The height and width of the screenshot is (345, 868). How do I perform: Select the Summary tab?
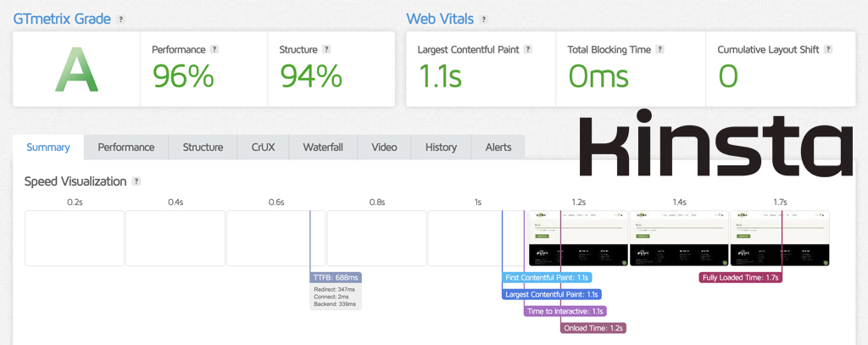click(48, 147)
